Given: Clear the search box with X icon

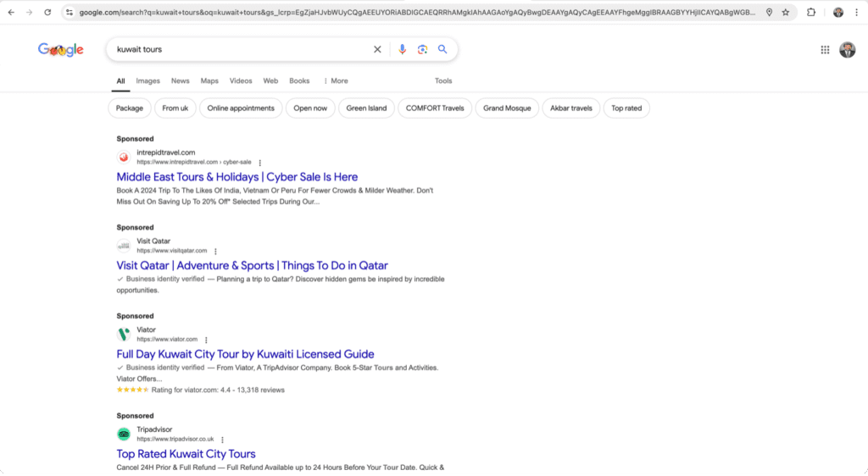Looking at the screenshot, I should (x=377, y=49).
